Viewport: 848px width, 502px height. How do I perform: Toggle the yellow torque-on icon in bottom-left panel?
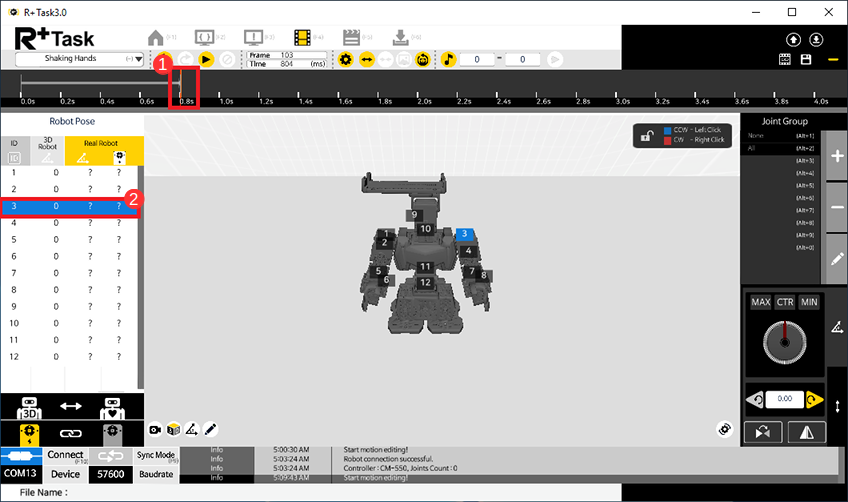coord(28,432)
